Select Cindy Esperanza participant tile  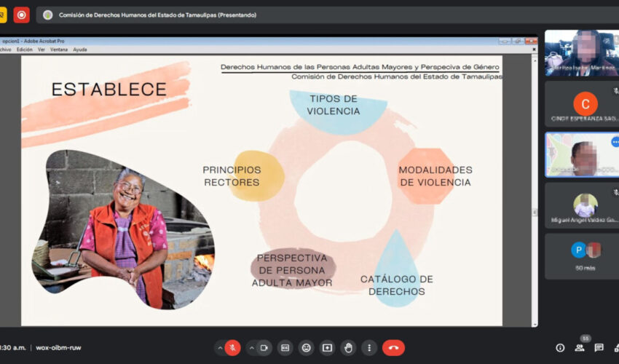click(582, 104)
